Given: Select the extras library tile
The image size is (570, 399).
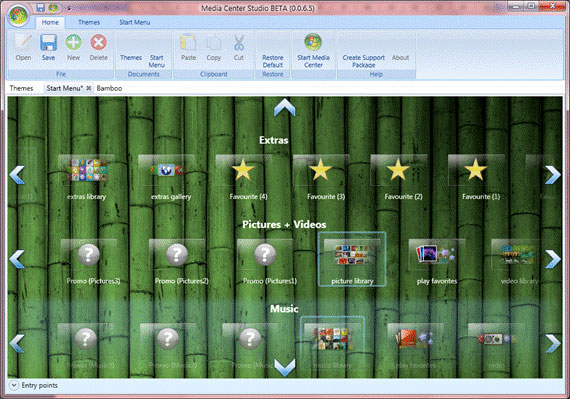Looking at the screenshot, I should coord(87,178).
